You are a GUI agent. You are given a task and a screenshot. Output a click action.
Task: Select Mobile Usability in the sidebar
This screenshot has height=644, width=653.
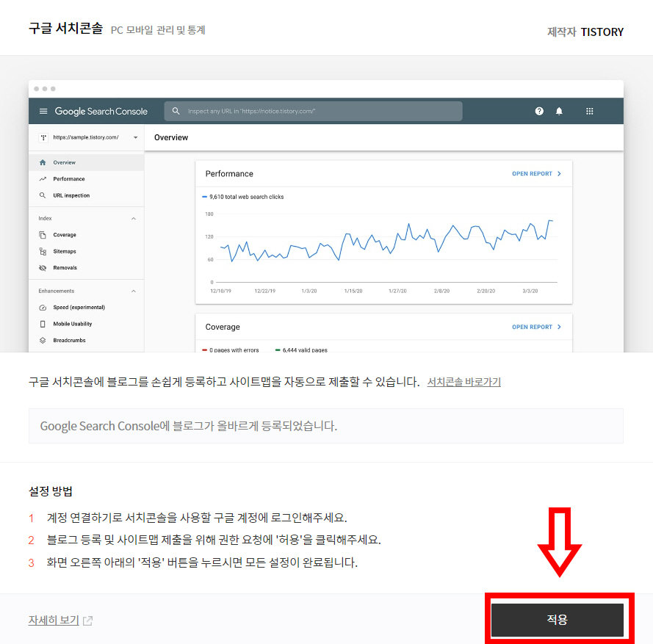tap(86, 324)
